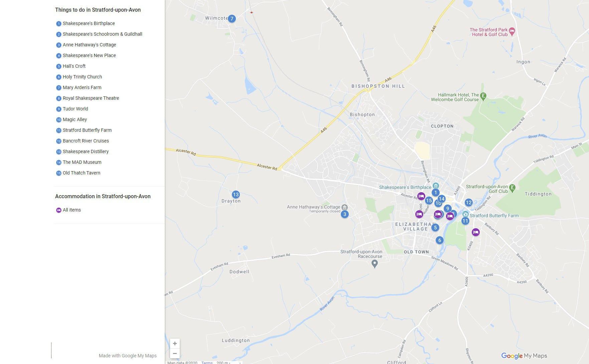The height and width of the screenshot is (364, 589).
Task: Choose The MAD Museum list entry
Action: pos(82,162)
